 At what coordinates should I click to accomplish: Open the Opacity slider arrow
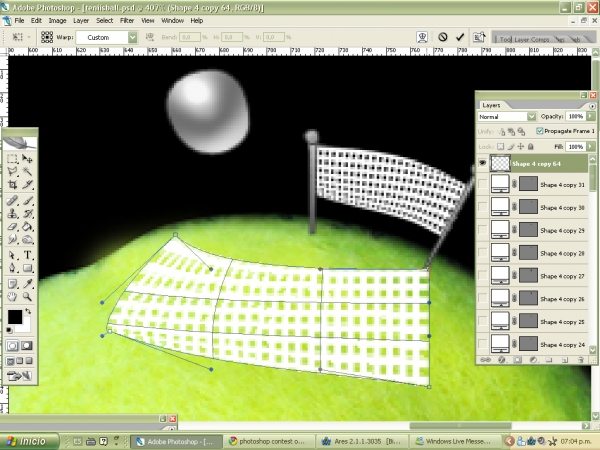point(591,116)
